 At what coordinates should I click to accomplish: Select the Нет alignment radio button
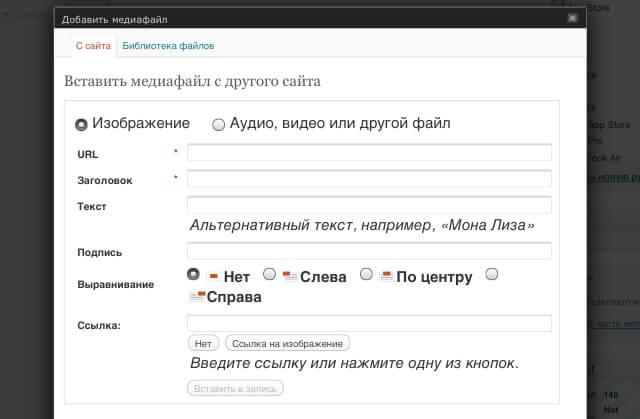(x=193, y=274)
